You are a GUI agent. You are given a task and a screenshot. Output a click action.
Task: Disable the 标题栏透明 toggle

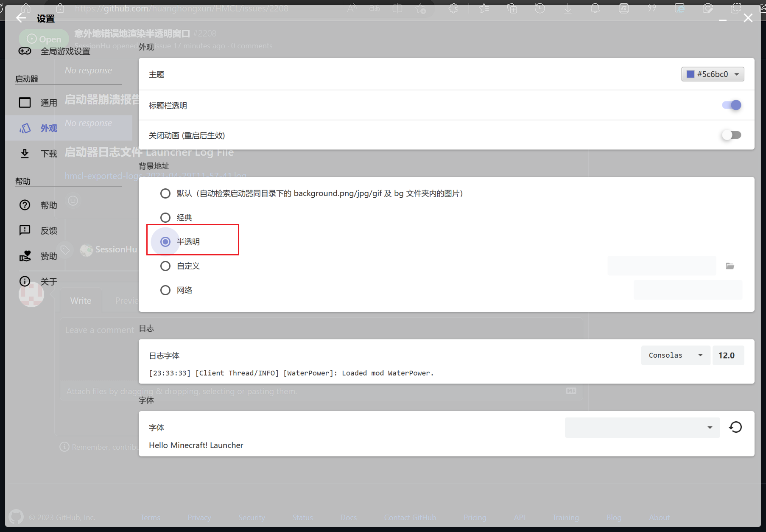click(x=731, y=105)
